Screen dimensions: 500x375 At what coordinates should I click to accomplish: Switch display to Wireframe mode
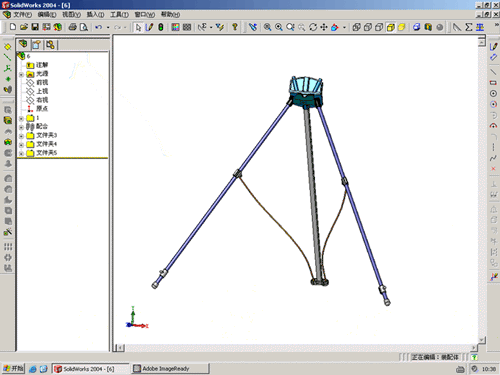356,27
